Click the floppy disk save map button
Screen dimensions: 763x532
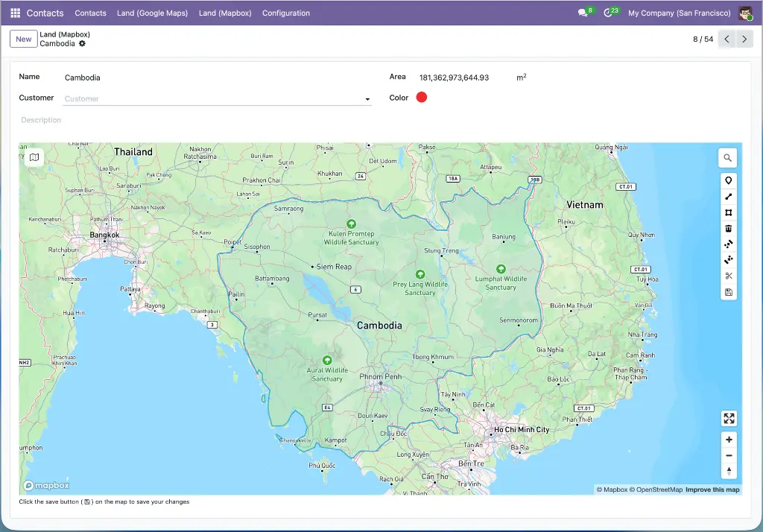(x=729, y=292)
